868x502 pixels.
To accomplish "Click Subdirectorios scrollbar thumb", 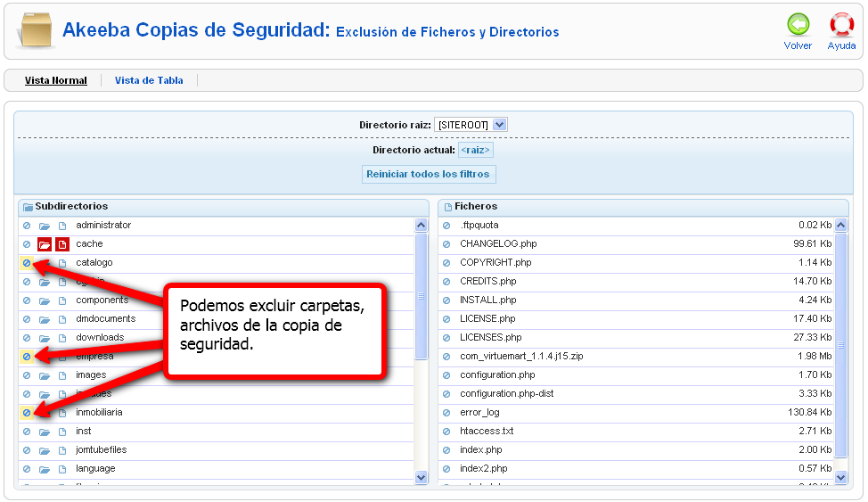I will [421, 296].
